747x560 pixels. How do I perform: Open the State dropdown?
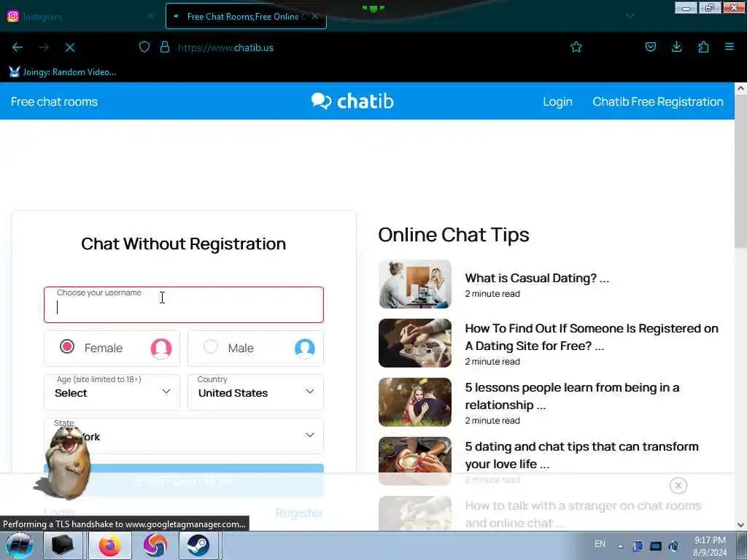pyautogui.click(x=184, y=436)
